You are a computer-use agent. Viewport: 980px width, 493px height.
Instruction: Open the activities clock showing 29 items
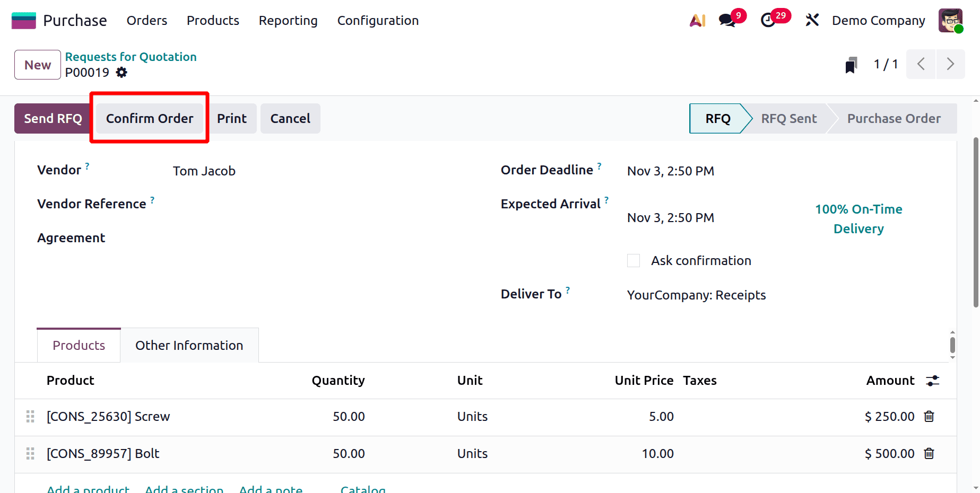point(769,20)
